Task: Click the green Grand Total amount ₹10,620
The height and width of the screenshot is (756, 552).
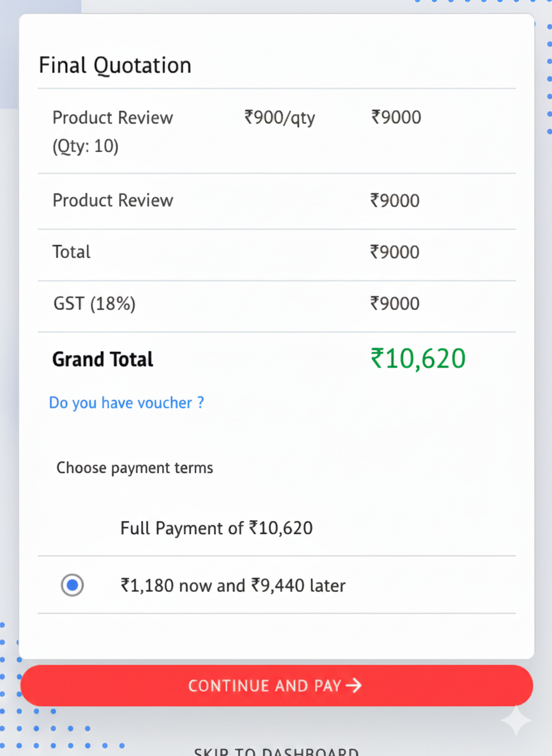Action: tap(418, 359)
